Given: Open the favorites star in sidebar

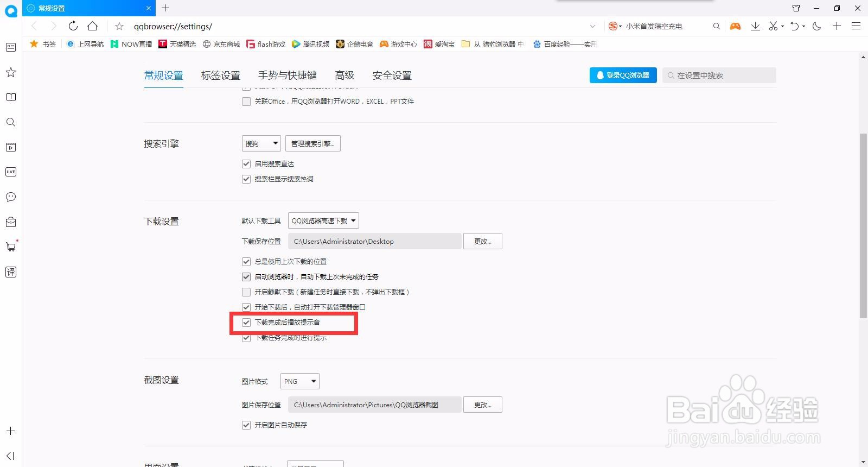Looking at the screenshot, I should [11, 72].
